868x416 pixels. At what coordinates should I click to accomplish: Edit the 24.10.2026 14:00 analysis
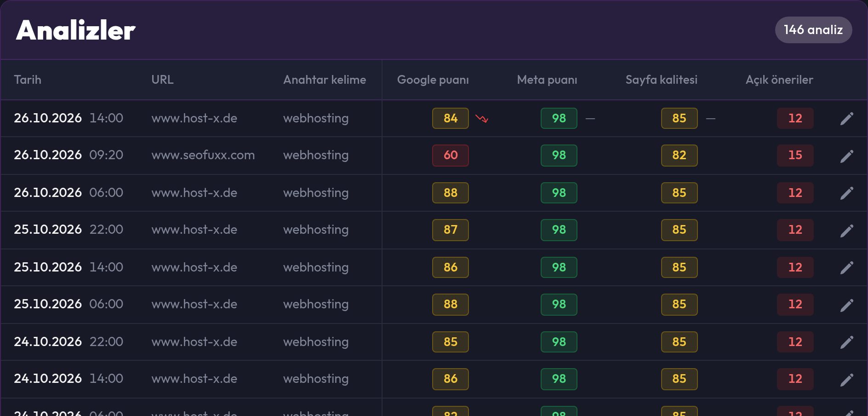846,380
